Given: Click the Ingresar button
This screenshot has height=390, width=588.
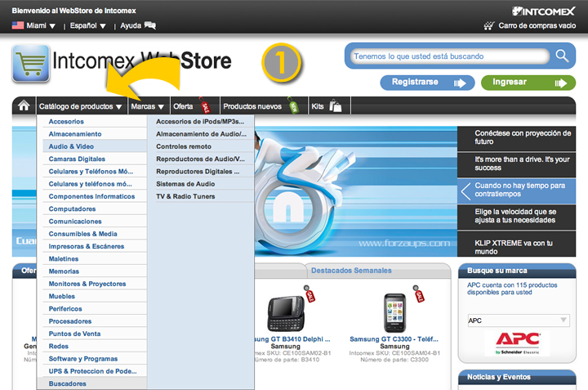Looking at the screenshot, I should pos(528,83).
